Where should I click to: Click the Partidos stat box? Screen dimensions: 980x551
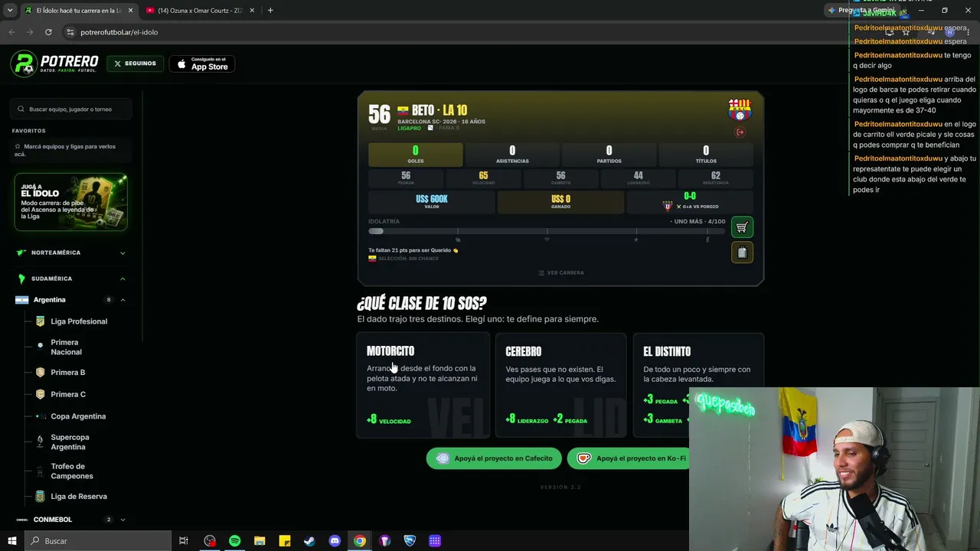coord(609,155)
